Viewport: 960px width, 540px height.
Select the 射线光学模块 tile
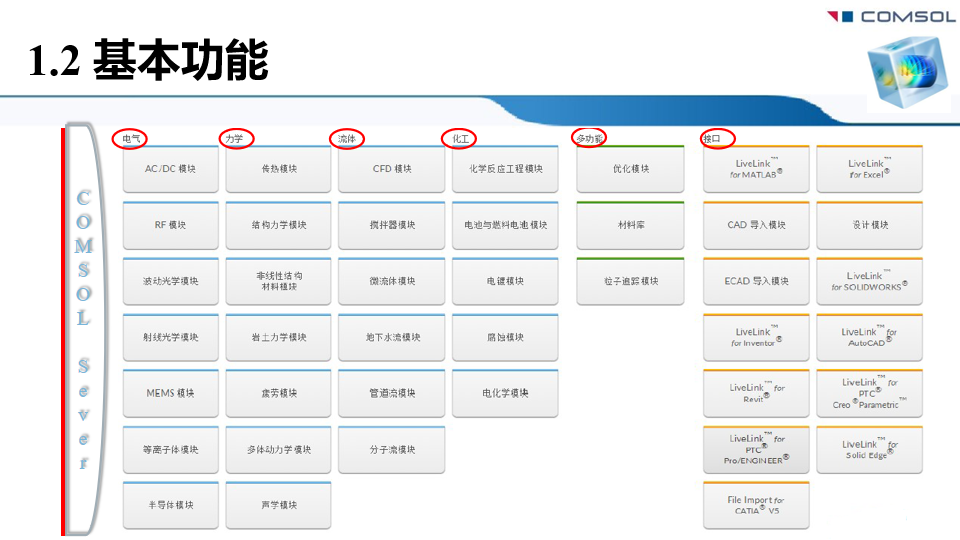coord(171,337)
